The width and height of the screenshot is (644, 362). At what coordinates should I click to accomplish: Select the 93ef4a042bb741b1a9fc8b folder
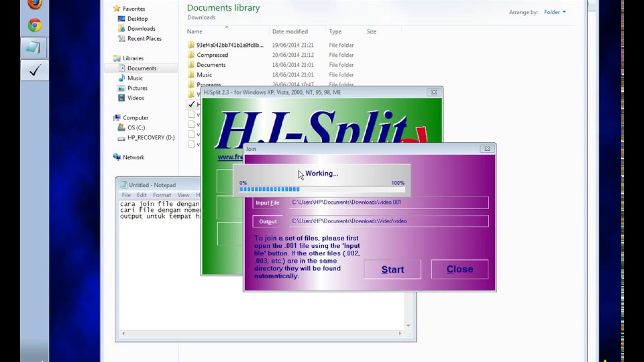pos(230,45)
